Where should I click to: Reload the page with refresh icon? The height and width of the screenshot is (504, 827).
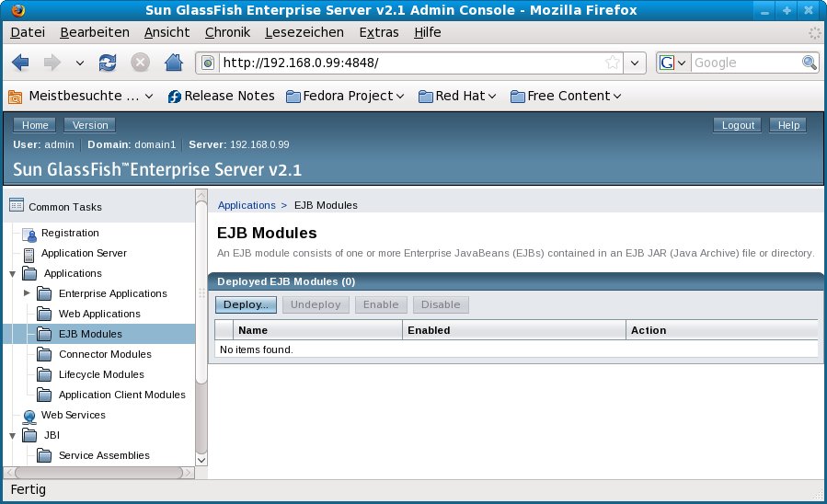coord(108,63)
